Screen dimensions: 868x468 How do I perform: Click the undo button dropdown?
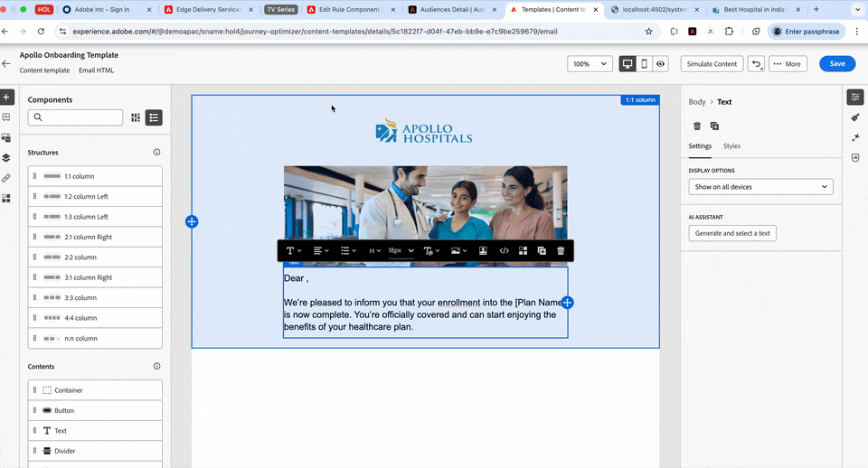(756, 63)
